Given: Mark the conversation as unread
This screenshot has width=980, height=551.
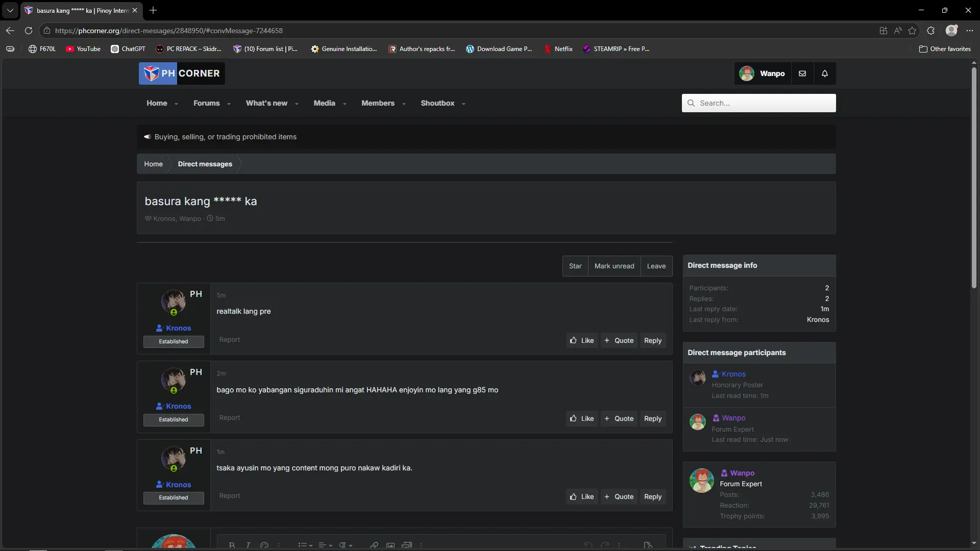Looking at the screenshot, I should click(x=614, y=266).
